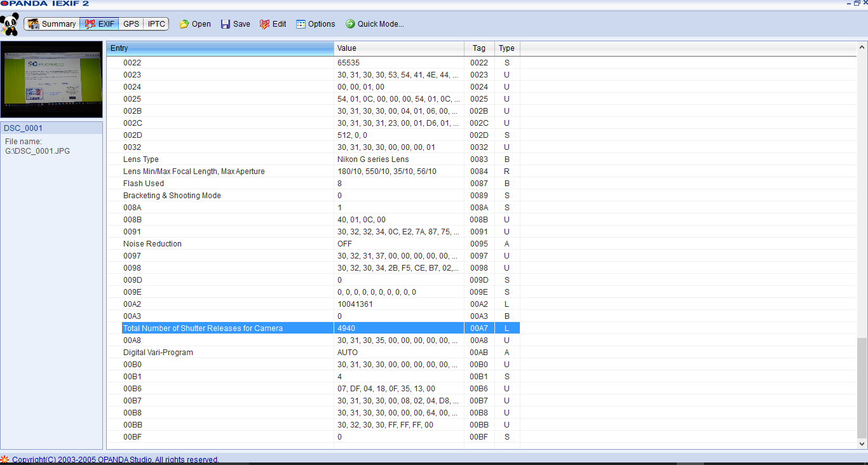Open a file with the Open icon

(194, 24)
